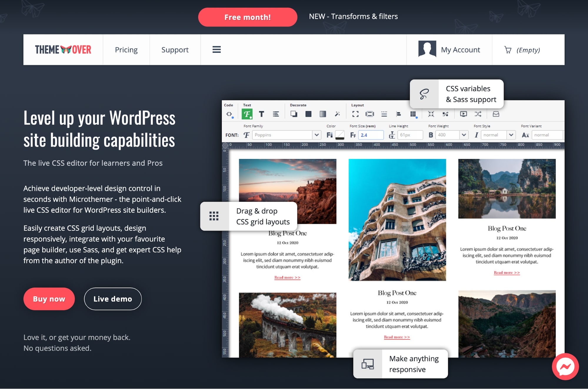
Task: Click the shopping cart icon
Action: (508, 49)
